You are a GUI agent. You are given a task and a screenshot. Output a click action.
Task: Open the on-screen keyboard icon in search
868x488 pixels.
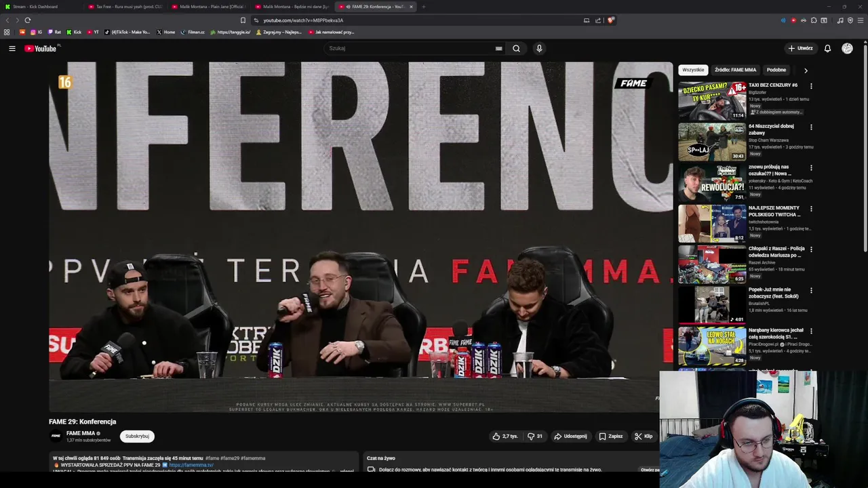pyautogui.click(x=498, y=48)
